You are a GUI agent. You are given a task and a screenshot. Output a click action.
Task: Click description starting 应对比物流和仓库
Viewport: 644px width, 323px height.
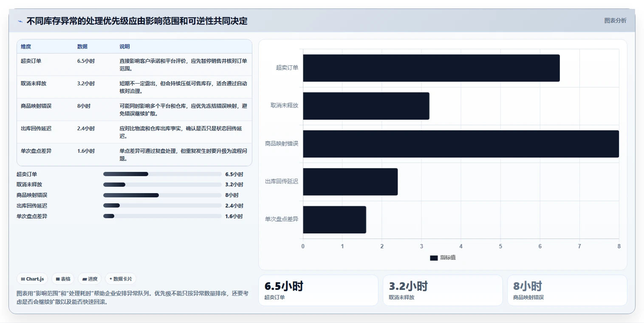[183, 132]
